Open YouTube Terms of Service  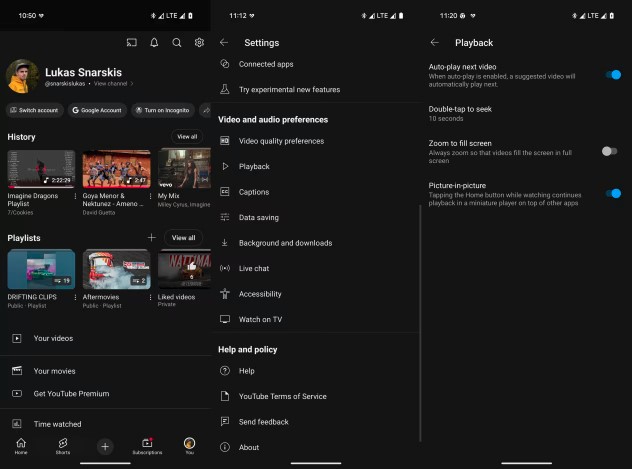pyautogui.click(x=316, y=396)
